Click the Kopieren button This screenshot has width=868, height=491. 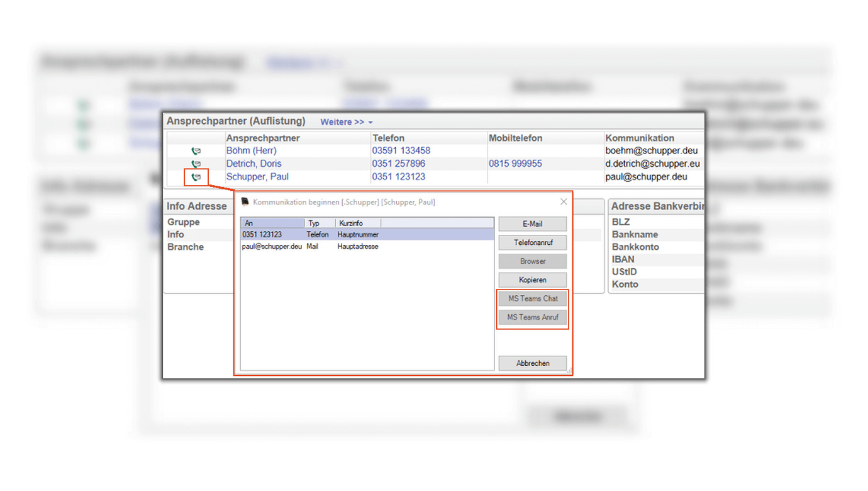[x=533, y=280]
